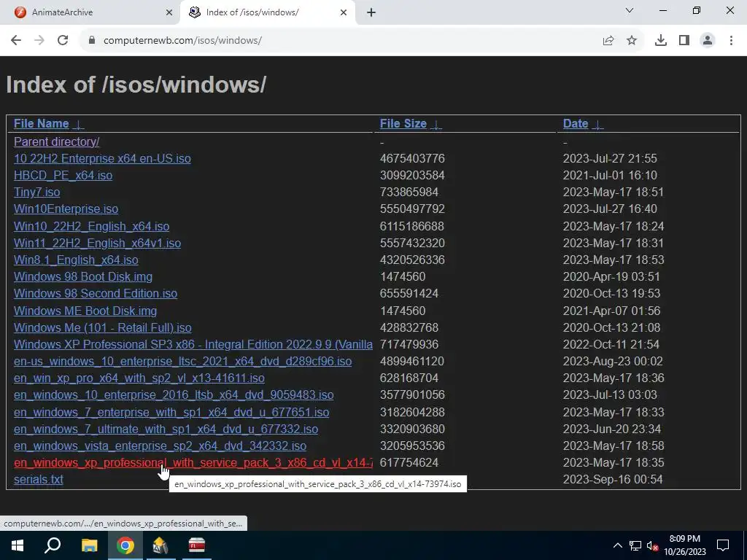Open the Chrome three-dot menu
747x560 pixels.
pos(731,41)
